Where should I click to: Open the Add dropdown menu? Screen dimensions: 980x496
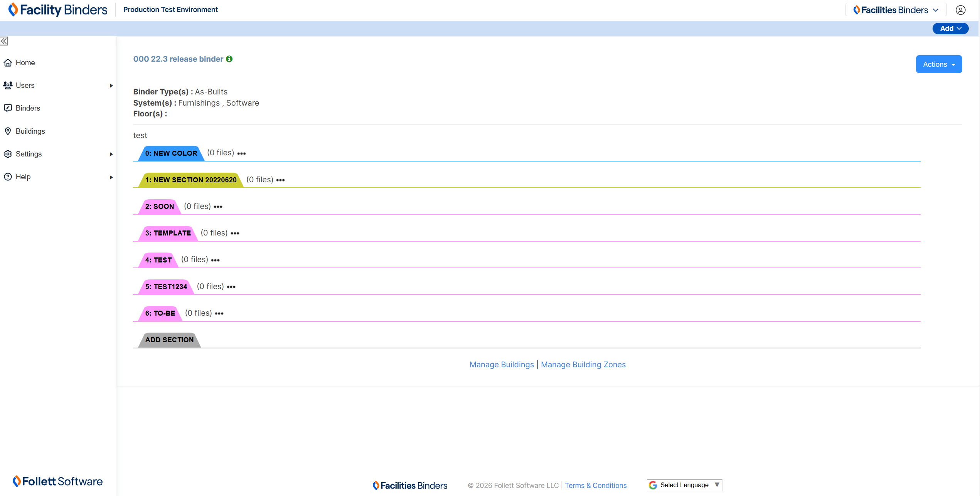[x=950, y=29]
